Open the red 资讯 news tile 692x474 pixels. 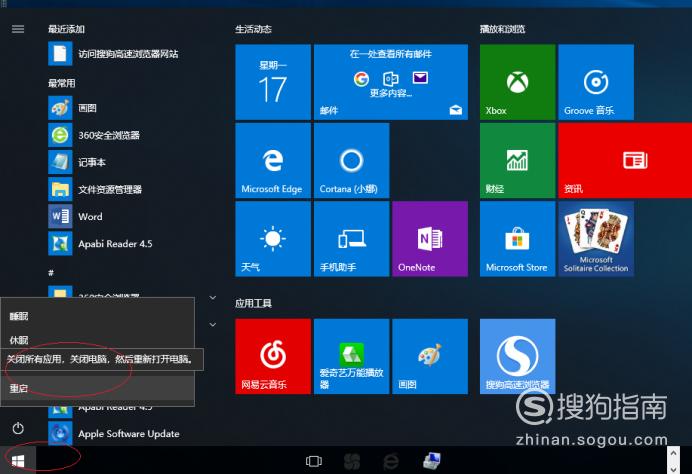pos(625,160)
